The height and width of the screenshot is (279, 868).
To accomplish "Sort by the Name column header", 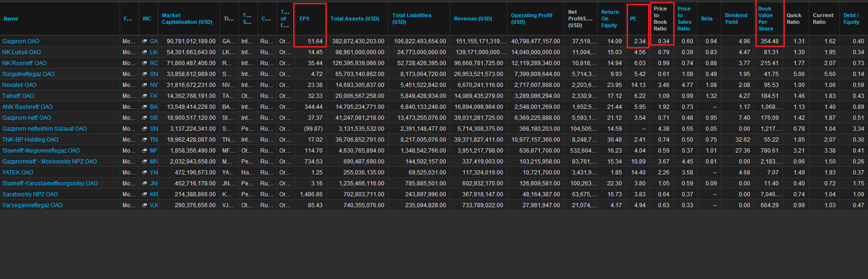I will tap(11, 19).
